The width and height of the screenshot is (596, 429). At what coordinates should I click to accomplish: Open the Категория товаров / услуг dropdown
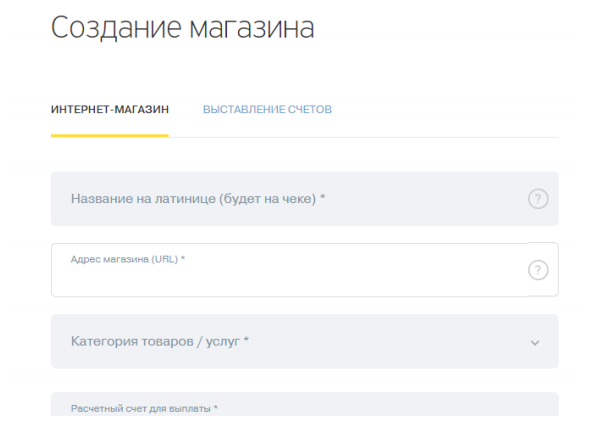coord(304,341)
